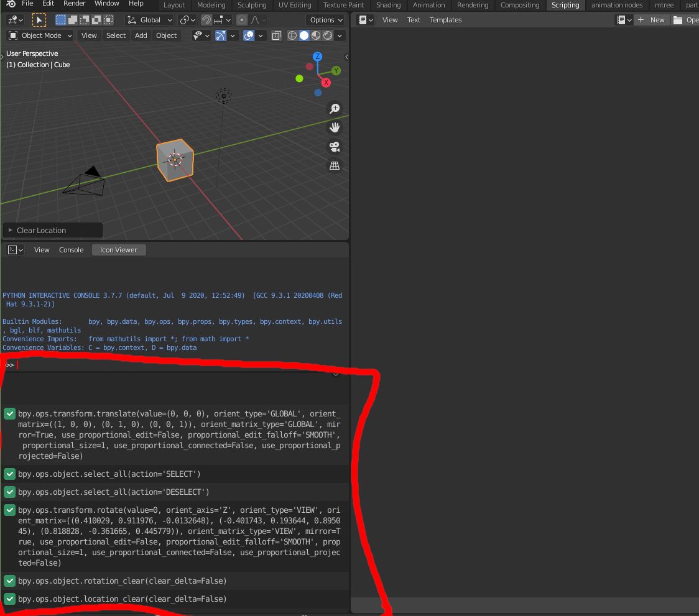Toggle camera view icon in viewport
Viewport: 699px width, 616px height.
point(335,147)
